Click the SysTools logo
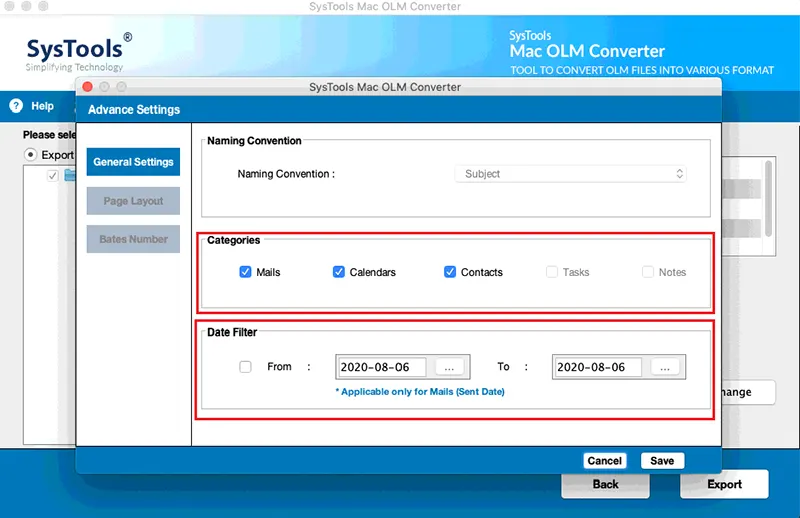The height and width of the screenshot is (518, 800). tap(79, 53)
